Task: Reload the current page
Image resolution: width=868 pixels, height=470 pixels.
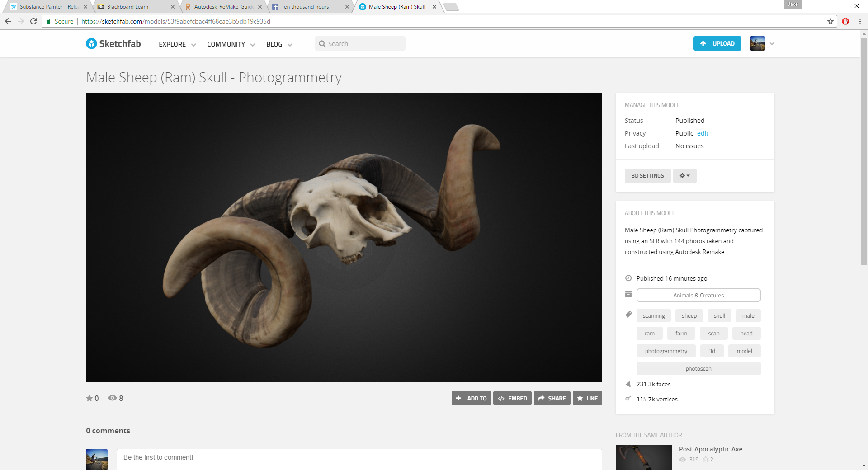Action: [33, 21]
